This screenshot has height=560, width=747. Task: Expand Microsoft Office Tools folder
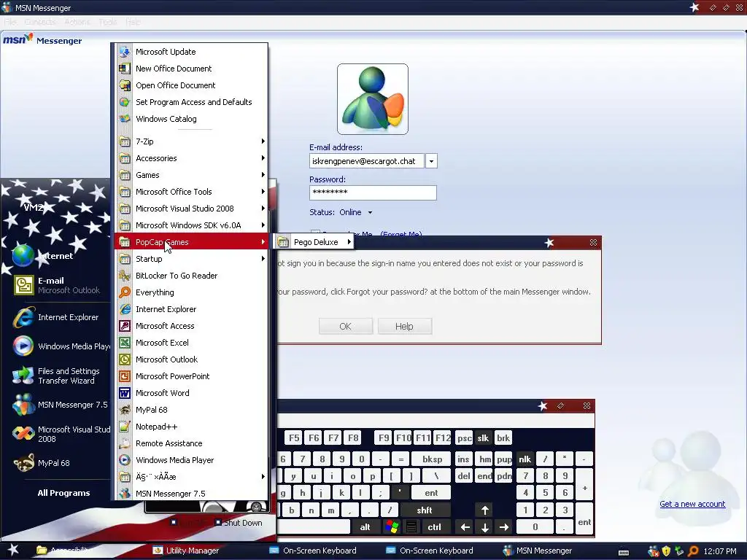[190, 192]
